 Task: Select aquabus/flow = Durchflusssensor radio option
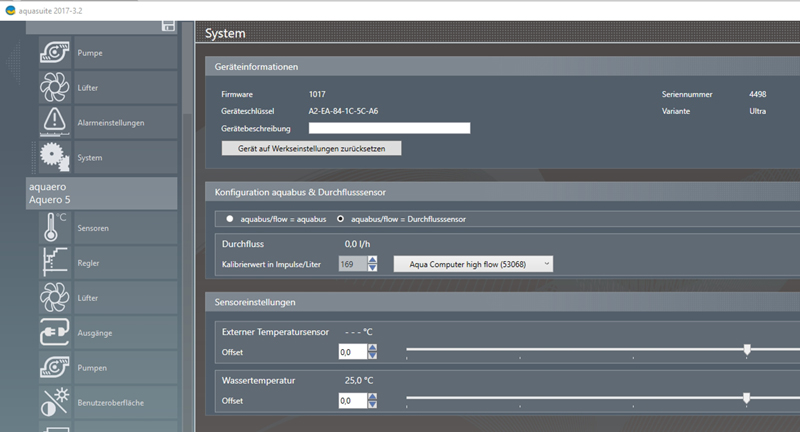340,218
